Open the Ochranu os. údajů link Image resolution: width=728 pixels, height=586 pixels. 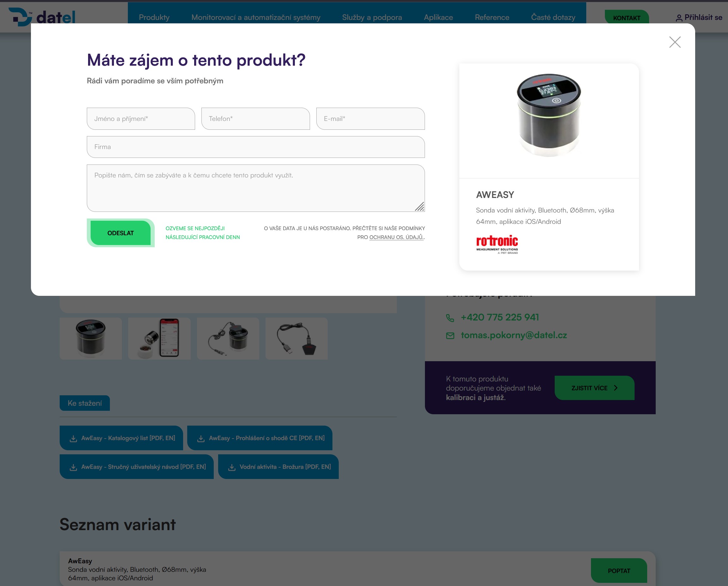tap(397, 237)
